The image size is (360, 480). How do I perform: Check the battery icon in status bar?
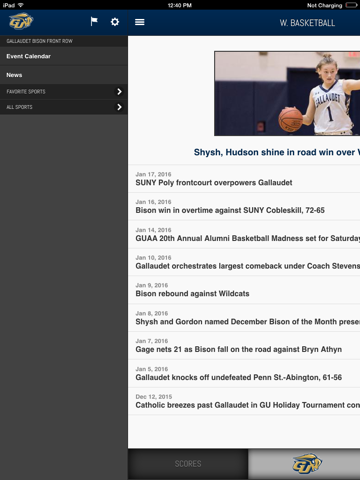click(x=351, y=5)
